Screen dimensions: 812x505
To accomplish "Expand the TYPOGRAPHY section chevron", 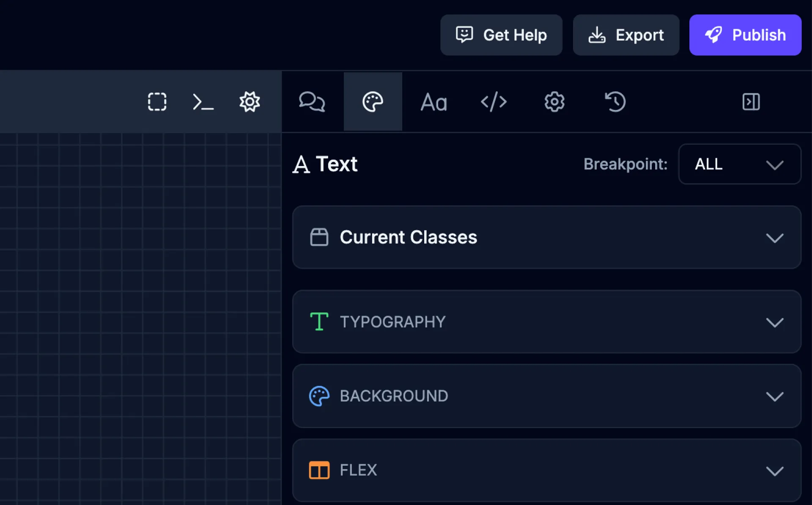I will pos(774,322).
